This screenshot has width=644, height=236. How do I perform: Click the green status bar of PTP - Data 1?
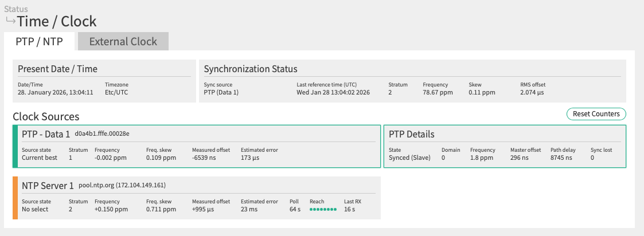pyautogui.click(x=15, y=146)
